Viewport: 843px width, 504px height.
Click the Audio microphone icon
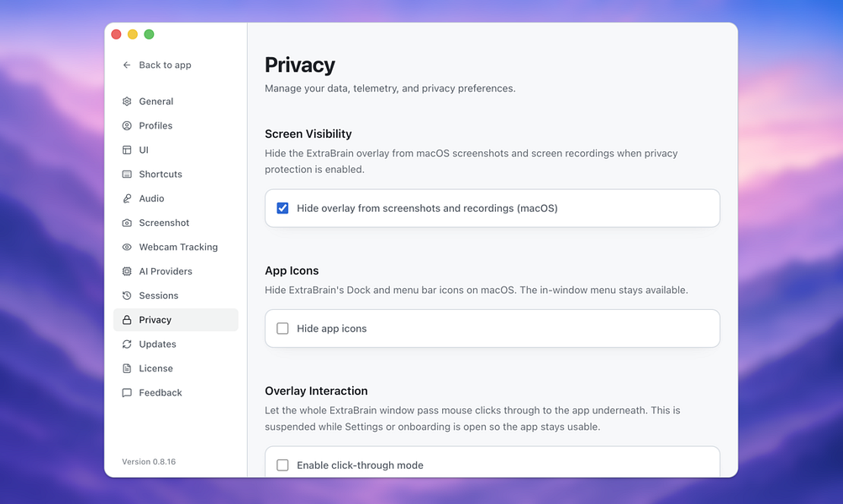pos(127,198)
